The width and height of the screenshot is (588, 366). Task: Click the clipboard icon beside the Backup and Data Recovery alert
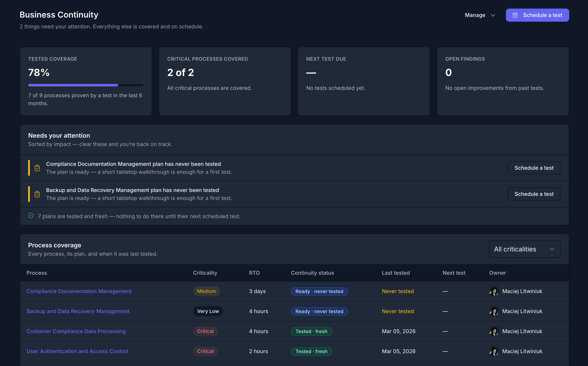point(37,194)
